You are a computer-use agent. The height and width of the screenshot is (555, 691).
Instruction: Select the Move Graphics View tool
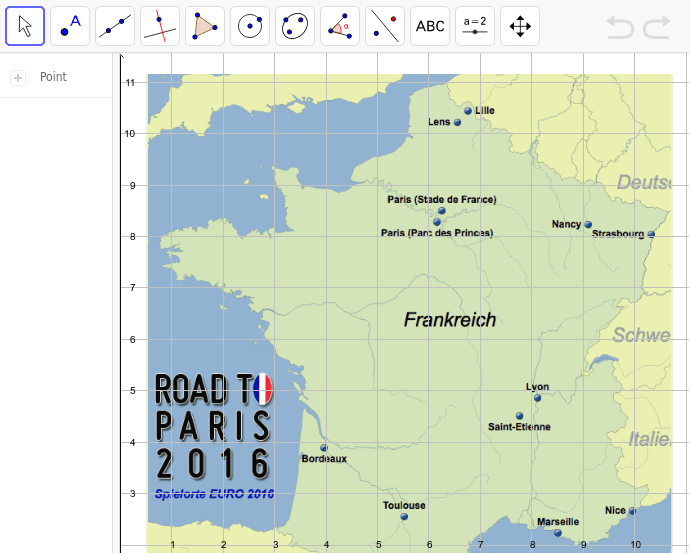(x=520, y=26)
